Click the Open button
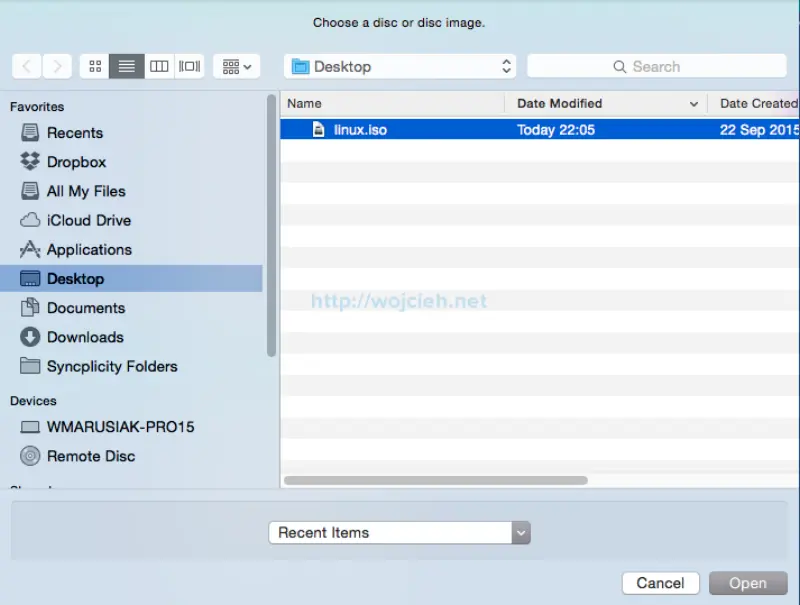Screen dimensions: 800x605 748,583
